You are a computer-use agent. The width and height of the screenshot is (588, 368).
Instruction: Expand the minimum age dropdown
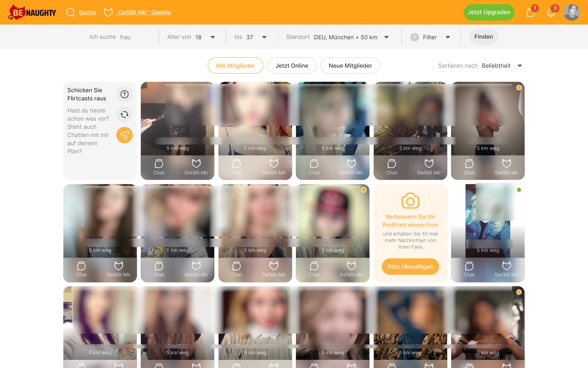(212, 37)
